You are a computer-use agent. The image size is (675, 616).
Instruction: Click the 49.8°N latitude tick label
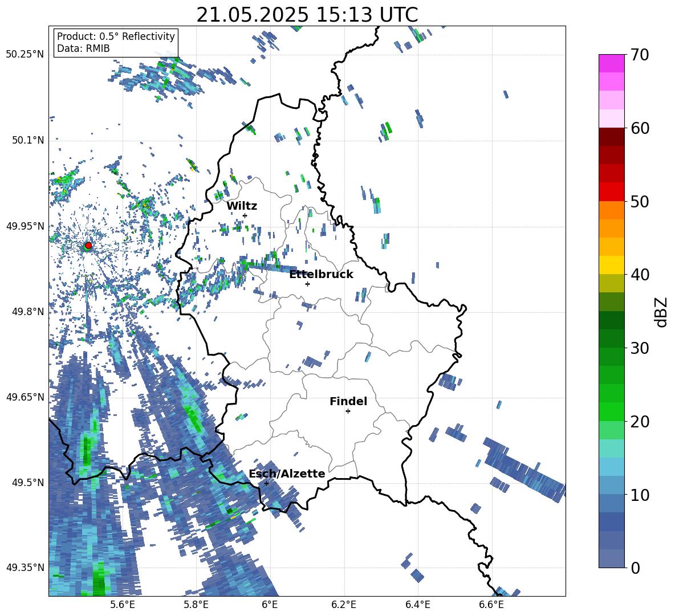[x=27, y=312]
